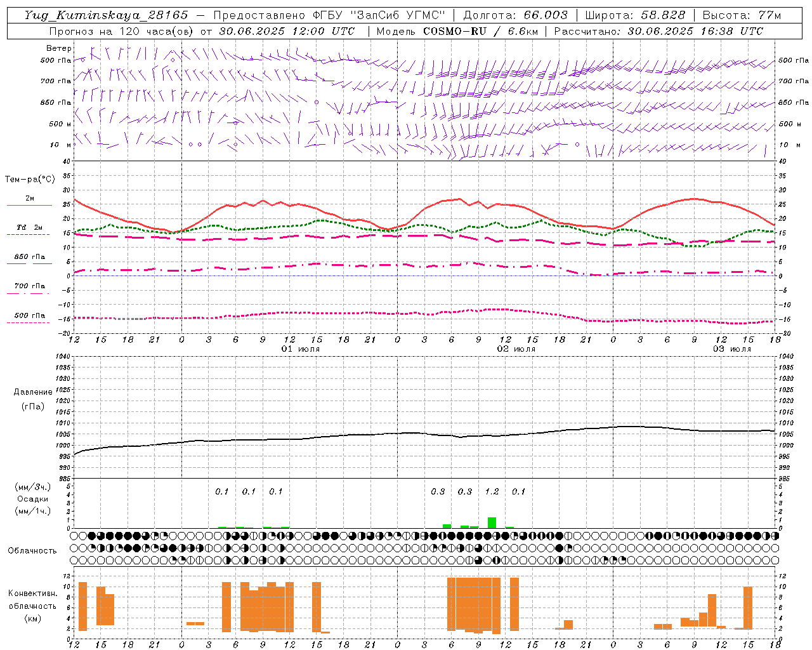Click the Td 2м dew point legend entry
The width and height of the screenshot is (812, 650).
[29, 227]
